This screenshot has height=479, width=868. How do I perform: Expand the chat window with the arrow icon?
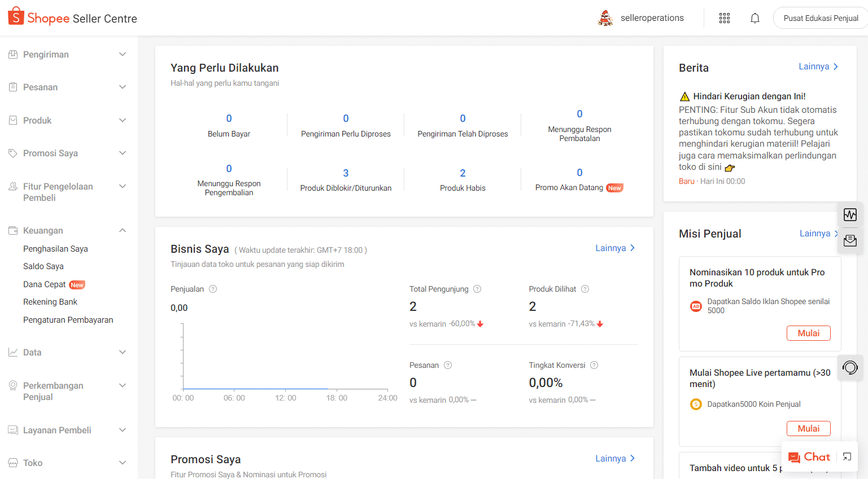[847, 457]
